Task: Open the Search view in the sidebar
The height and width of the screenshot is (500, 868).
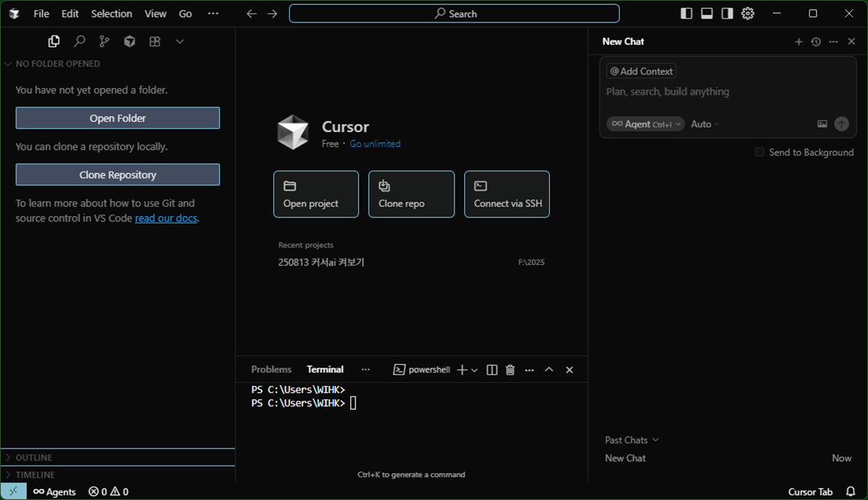Action: pos(79,41)
